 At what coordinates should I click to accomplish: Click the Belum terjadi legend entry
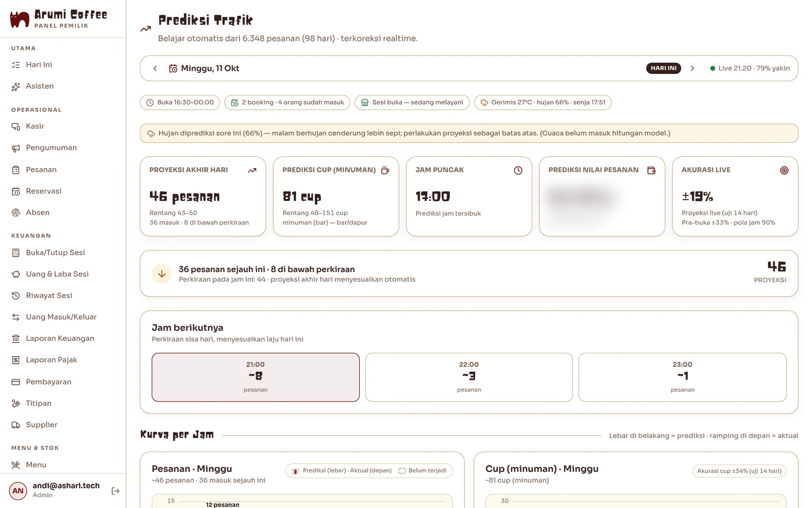(x=422, y=471)
